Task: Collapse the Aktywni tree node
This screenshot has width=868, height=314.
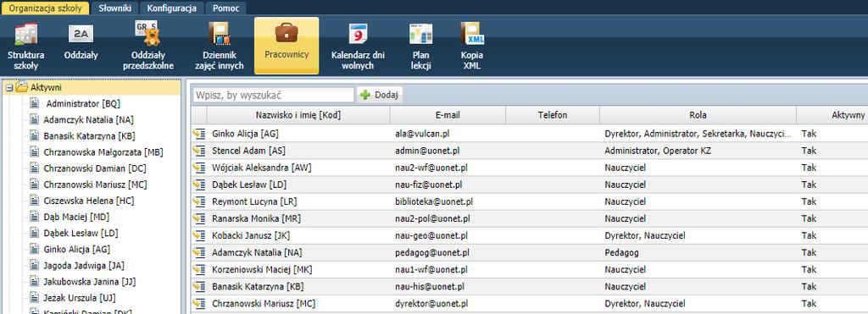Action: pos(8,87)
